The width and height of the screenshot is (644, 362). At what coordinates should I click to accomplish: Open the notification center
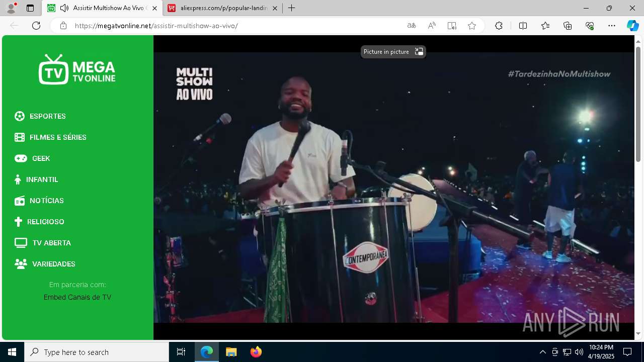coord(627,352)
